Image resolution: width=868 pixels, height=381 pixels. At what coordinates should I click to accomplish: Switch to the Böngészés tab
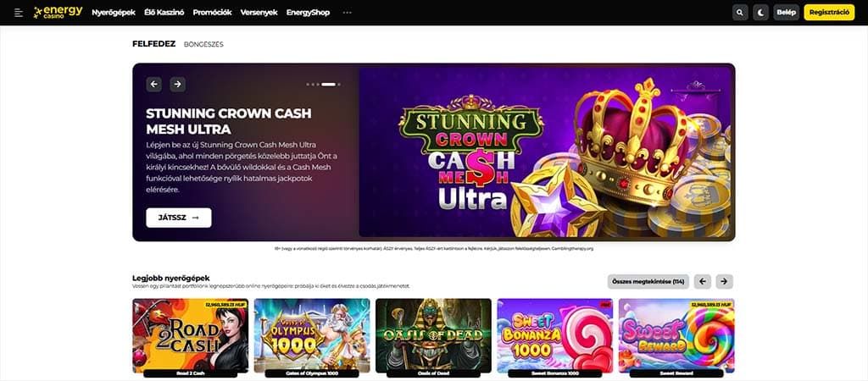click(203, 44)
